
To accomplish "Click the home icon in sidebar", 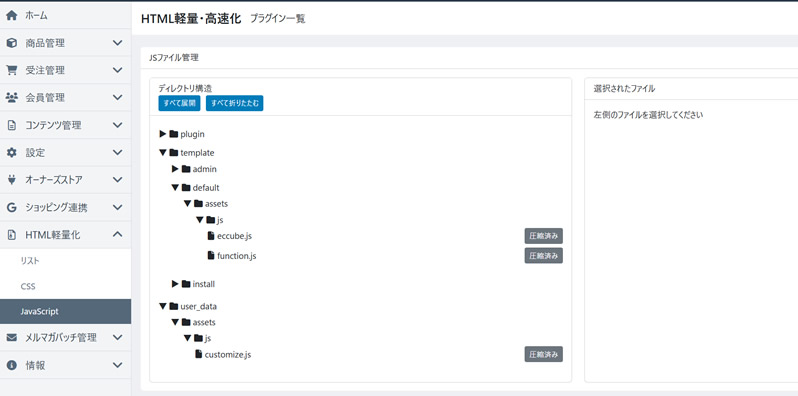I will point(11,15).
